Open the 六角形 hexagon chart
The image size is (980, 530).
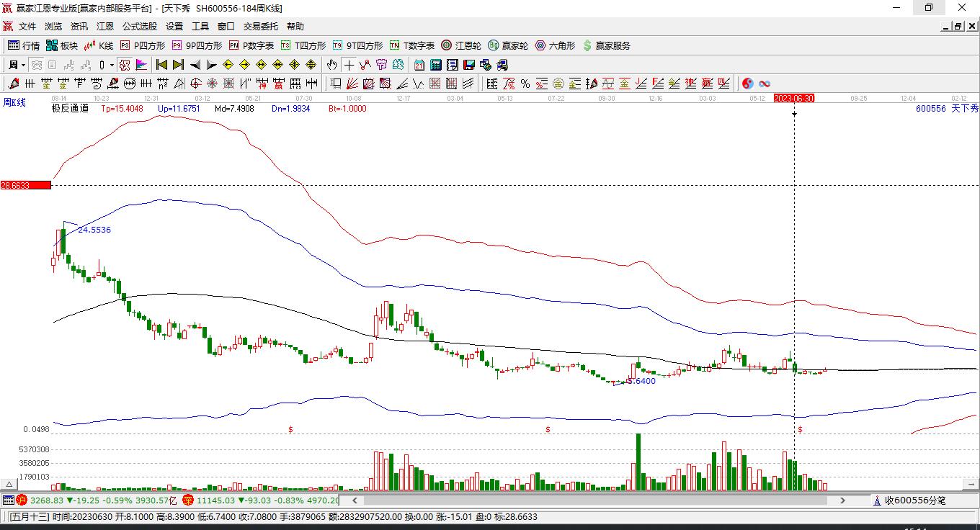coord(555,45)
